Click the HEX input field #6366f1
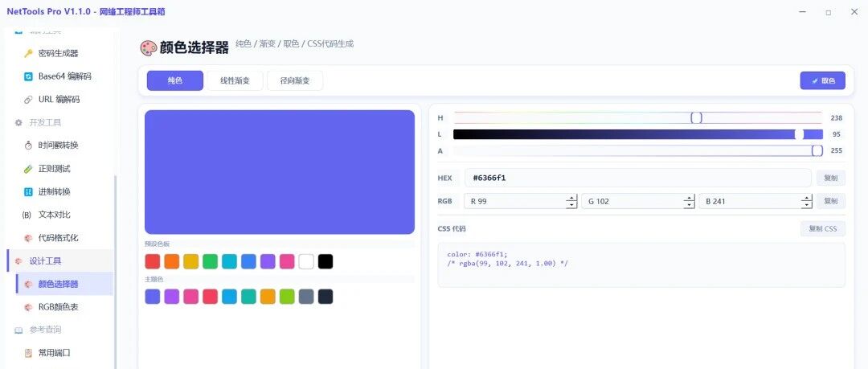The height and width of the screenshot is (369, 868). [637, 178]
